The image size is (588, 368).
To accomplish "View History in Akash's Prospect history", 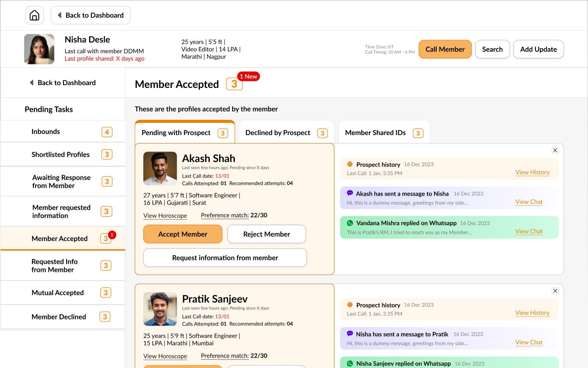I will [x=533, y=172].
